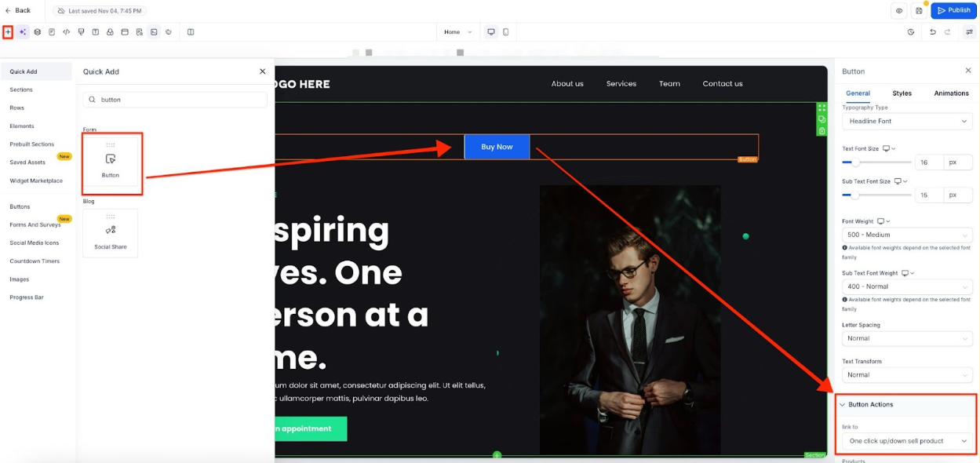Select Sections in sidebar

[21, 89]
